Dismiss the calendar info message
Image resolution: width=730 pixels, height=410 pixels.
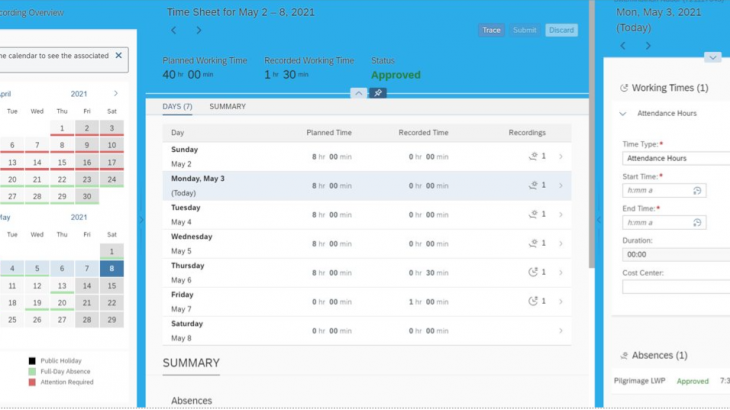click(118, 55)
